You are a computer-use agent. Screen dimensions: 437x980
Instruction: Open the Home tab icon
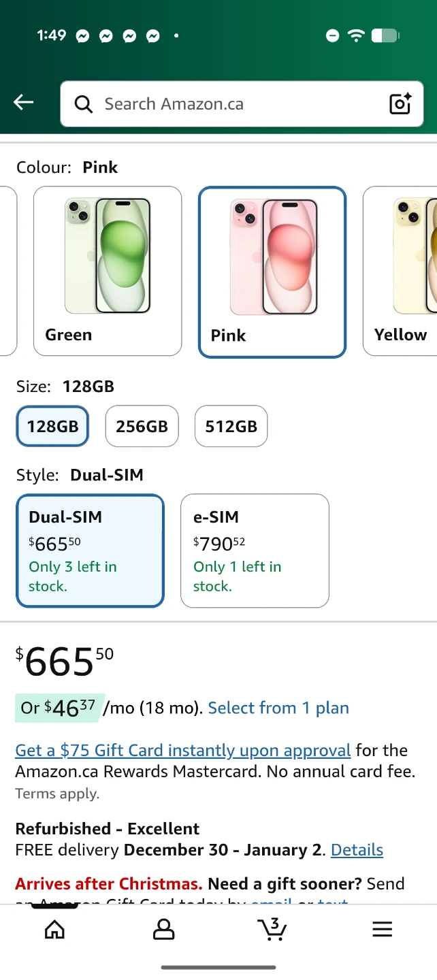(54, 930)
